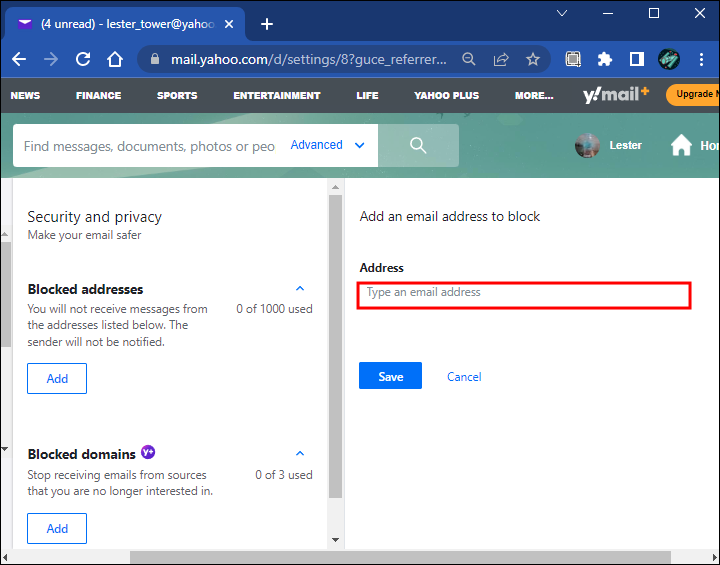Click Lester's profile avatar
Screen dimensions: 720x565
click(x=587, y=146)
